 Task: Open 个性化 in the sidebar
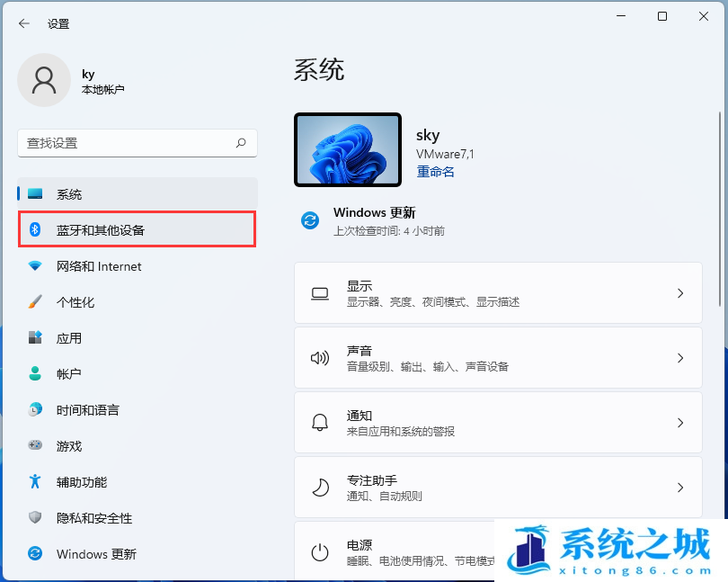coord(138,301)
